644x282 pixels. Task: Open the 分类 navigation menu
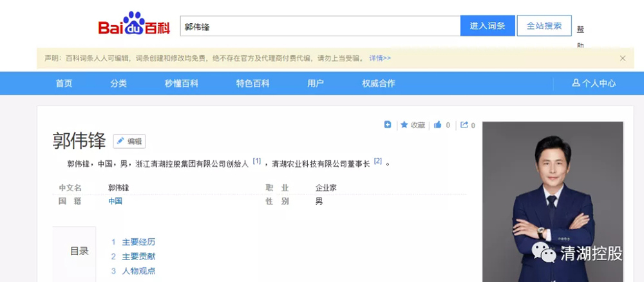point(118,83)
